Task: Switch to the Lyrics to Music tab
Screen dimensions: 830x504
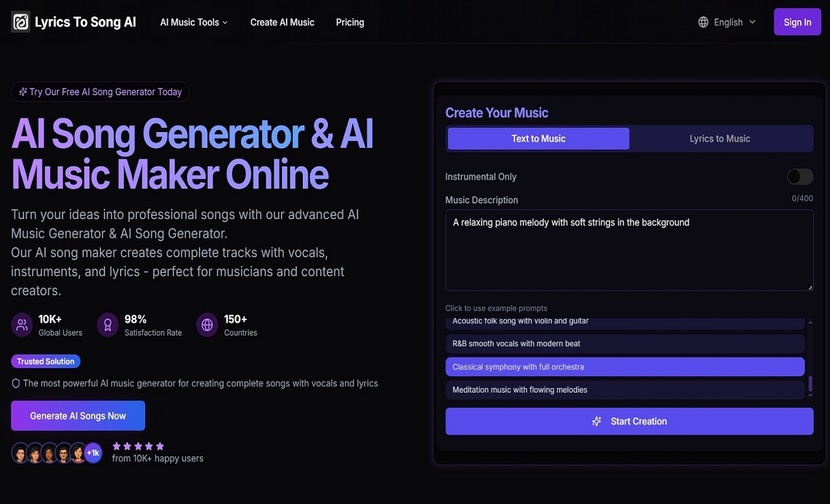Action: pyautogui.click(x=720, y=138)
